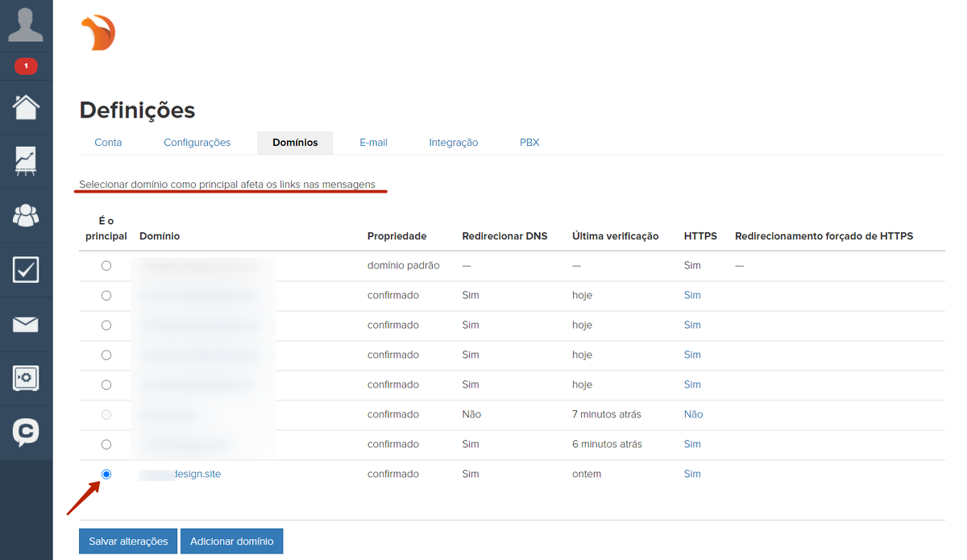Select radio for domain verified 6 minutos atrás
This screenshot has height=560, width=967.
click(106, 445)
